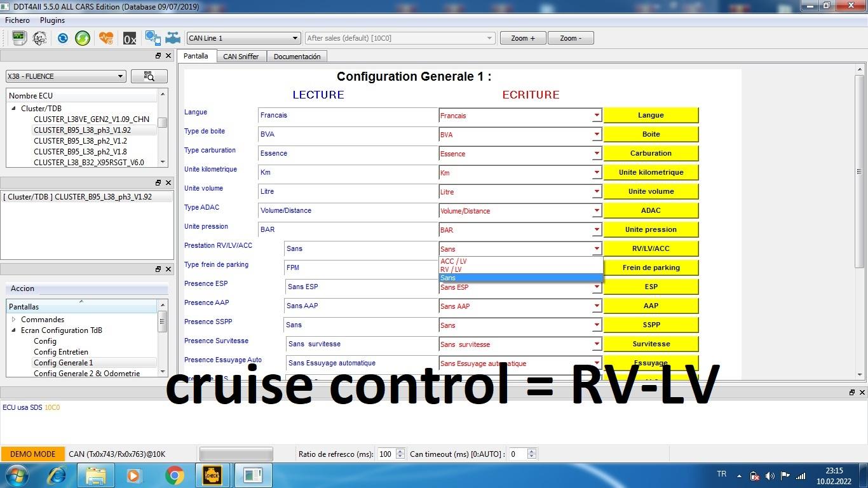Collapse the Cluster/TDB tree node
Image resolution: width=868 pixels, height=488 pixels.
pyautogui.click(x=13, y=108)
